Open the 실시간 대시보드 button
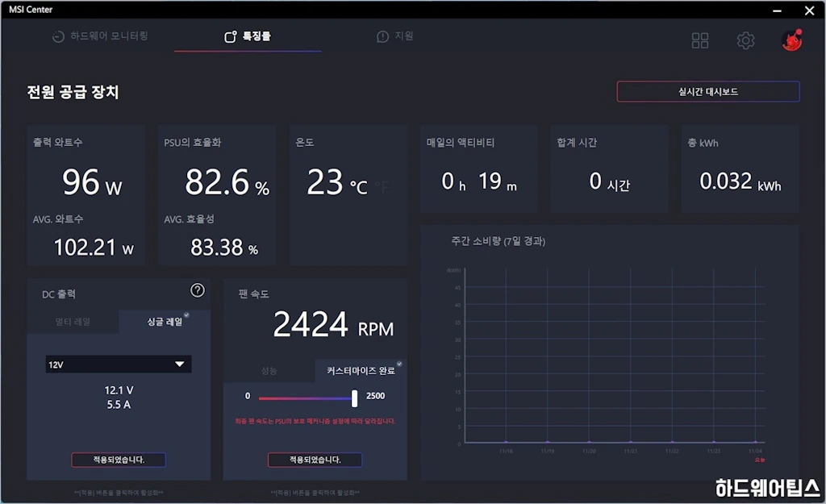Image resolution: width=826 pixels, height=504 pixels. tap(708, 92)
